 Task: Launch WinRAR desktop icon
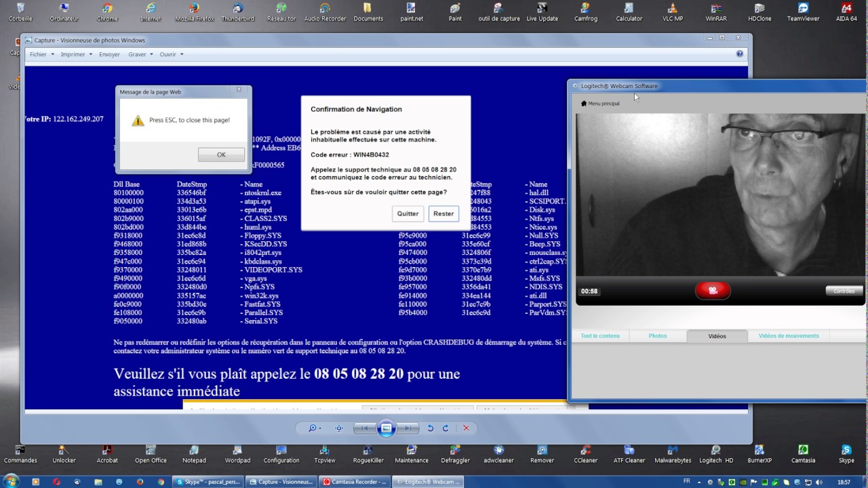(716, 12)
